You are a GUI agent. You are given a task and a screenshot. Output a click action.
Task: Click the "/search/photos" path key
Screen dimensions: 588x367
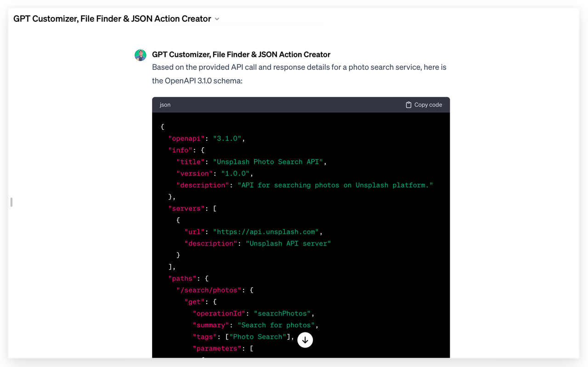click(209, 290)
